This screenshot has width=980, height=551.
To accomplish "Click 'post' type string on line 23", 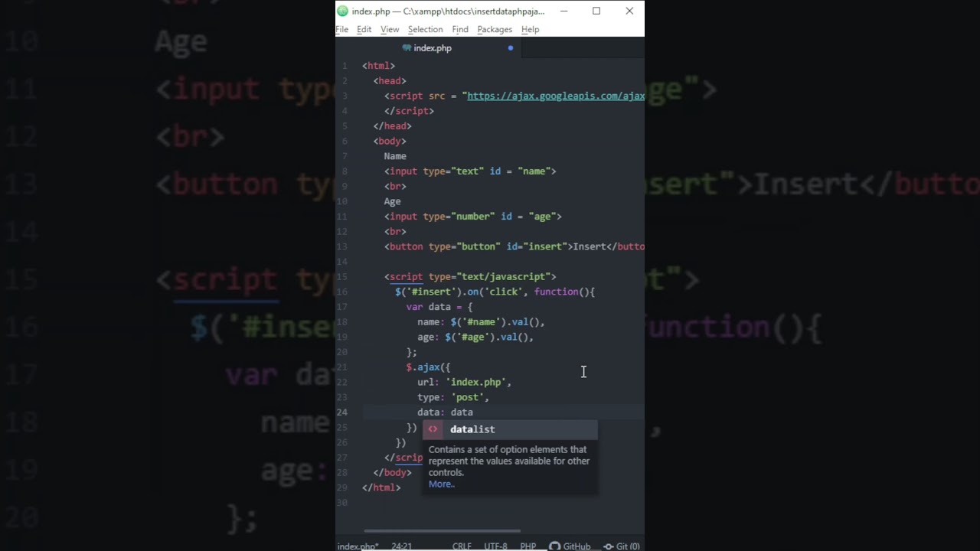I will tap(467, 397).
